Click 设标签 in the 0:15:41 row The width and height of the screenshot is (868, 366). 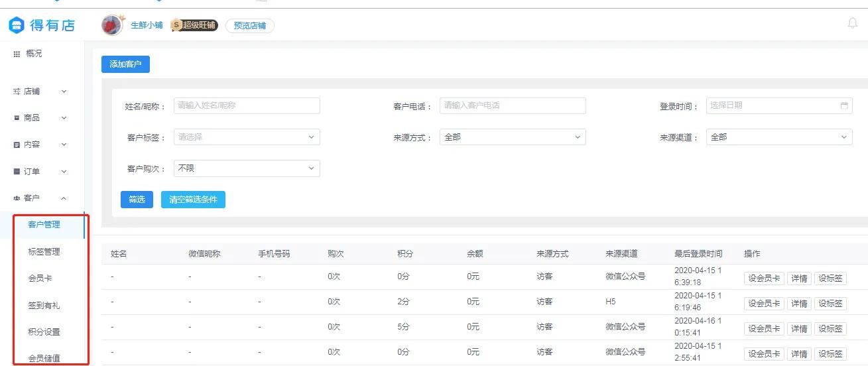(x=831, y=329)
